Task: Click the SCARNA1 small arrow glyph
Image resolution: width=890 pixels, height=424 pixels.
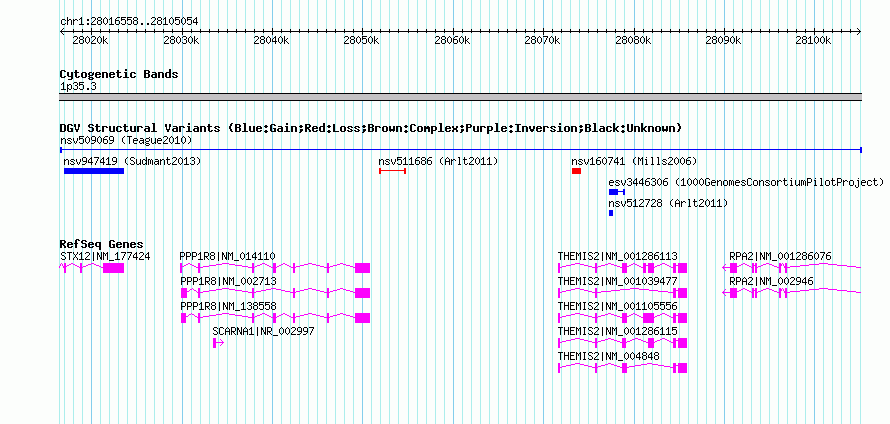Action: click(219, 343)
